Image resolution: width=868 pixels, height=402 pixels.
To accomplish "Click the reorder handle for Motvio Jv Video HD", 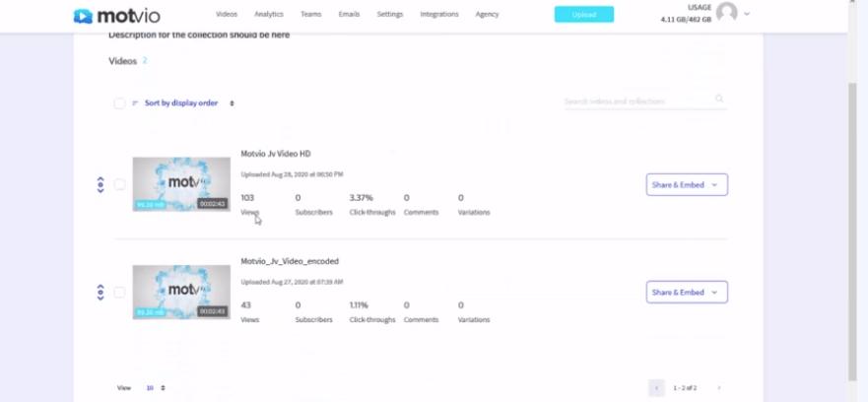I will (x=100, y=184).
